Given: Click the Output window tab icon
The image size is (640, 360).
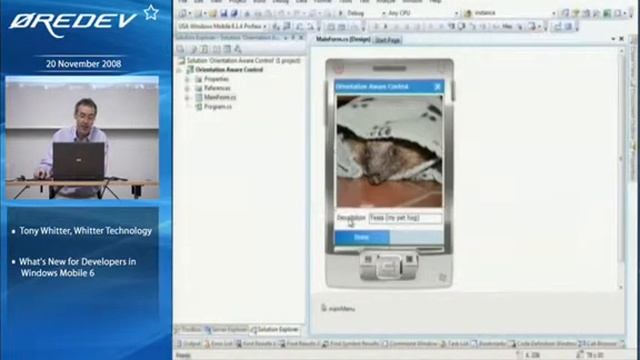Looking at the screenshot, I should [179, 344].
